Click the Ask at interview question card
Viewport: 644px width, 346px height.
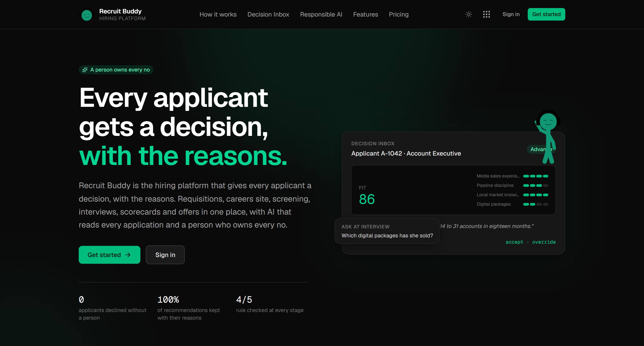[387, 231]
